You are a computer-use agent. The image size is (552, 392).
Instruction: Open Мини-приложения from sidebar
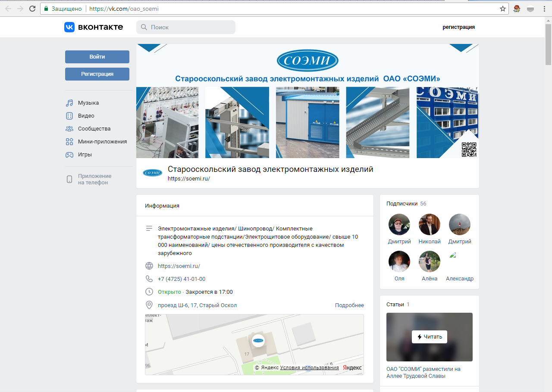(x=102, y=142)
